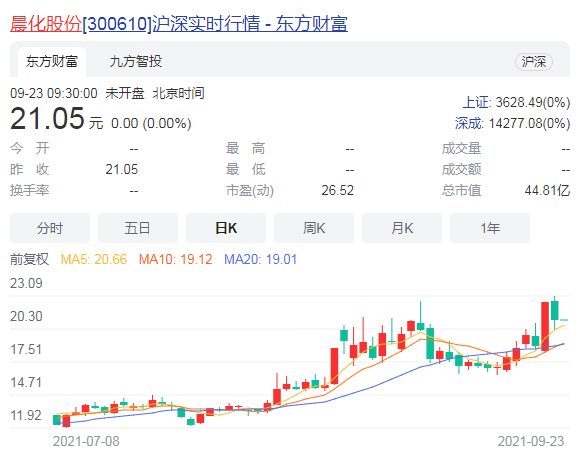
Task: Open the 深成 index quote
Action: click(512, 123)
